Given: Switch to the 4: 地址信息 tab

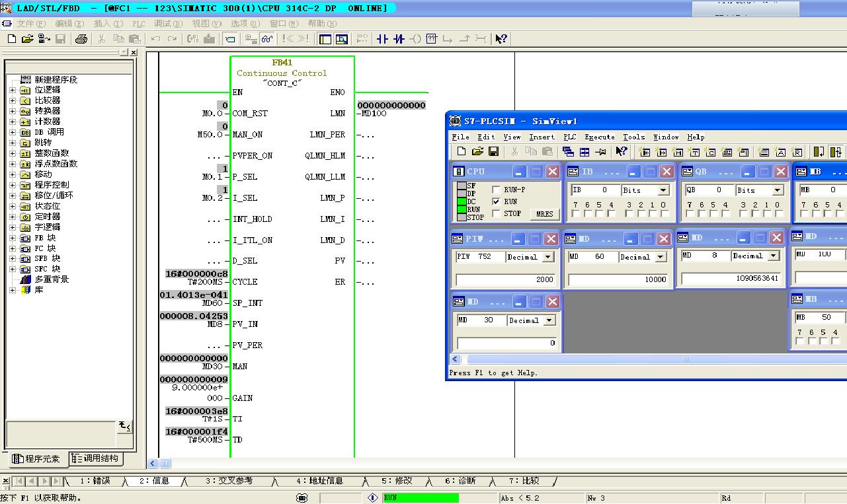Looking at the screenshot, I should pyautogui.click(x=319, y=481).
